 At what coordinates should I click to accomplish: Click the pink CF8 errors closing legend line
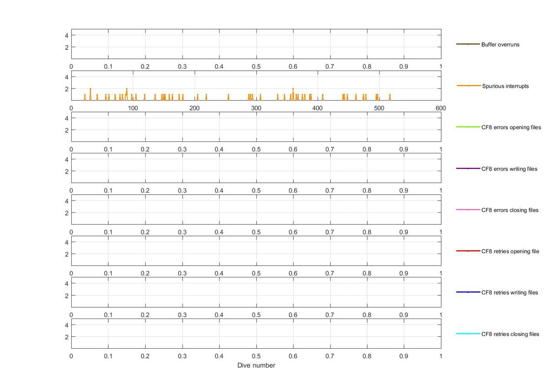pos(468,209)
